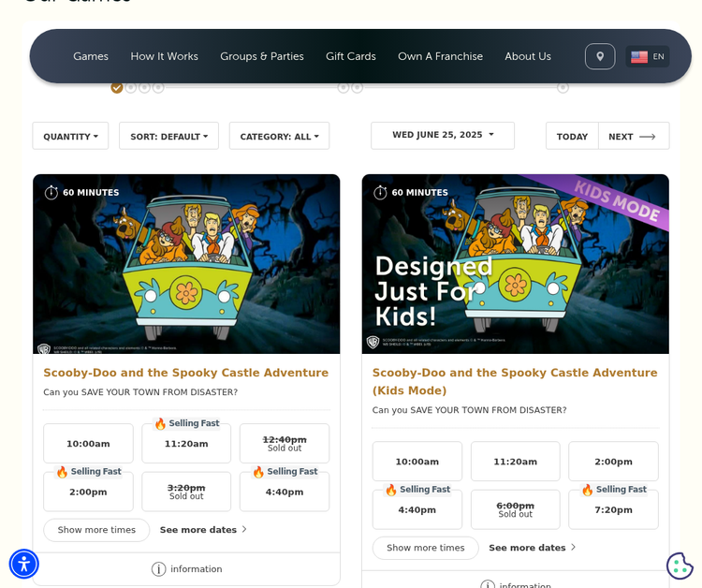Click the clock icon on Kids Mode thumbnail
Image resolution: width=702 pixels, height=588 pixels.
click(380, 193)
